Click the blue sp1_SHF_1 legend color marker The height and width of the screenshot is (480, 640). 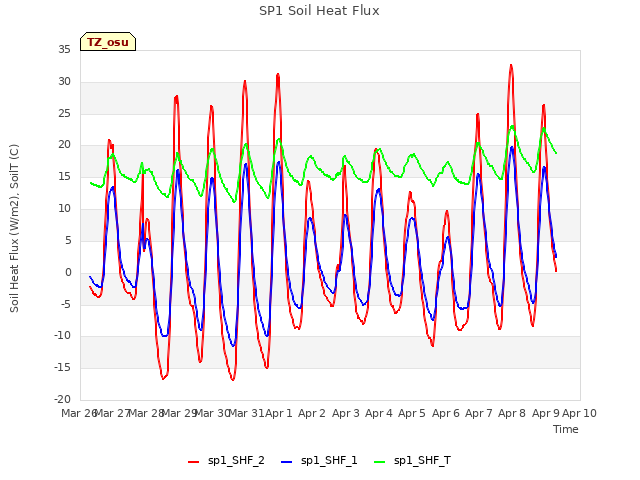tap(287, 462)
